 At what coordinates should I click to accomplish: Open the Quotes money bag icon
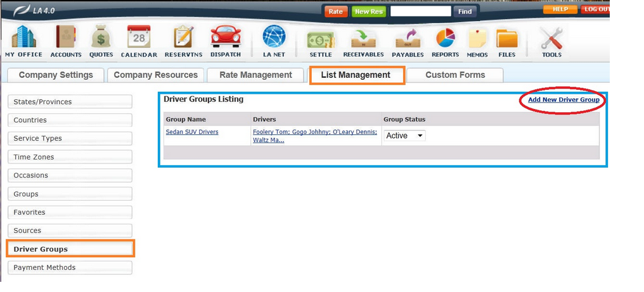[101, 38]
